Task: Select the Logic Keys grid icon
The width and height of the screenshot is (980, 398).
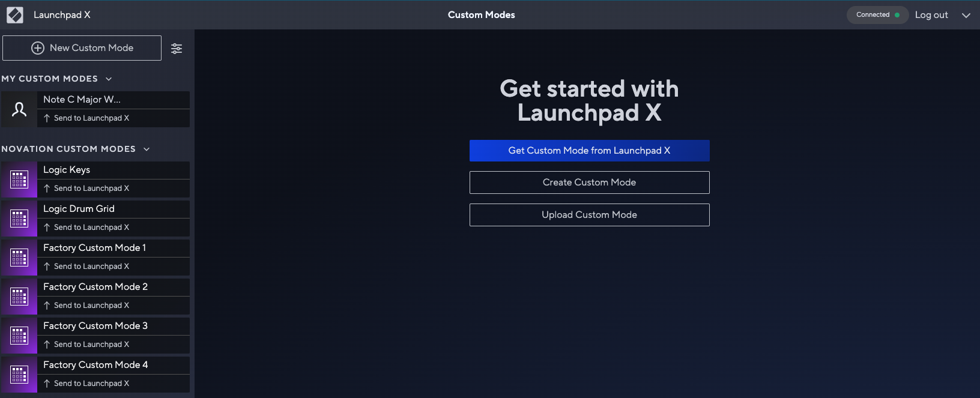Action: tap(19, 179)
